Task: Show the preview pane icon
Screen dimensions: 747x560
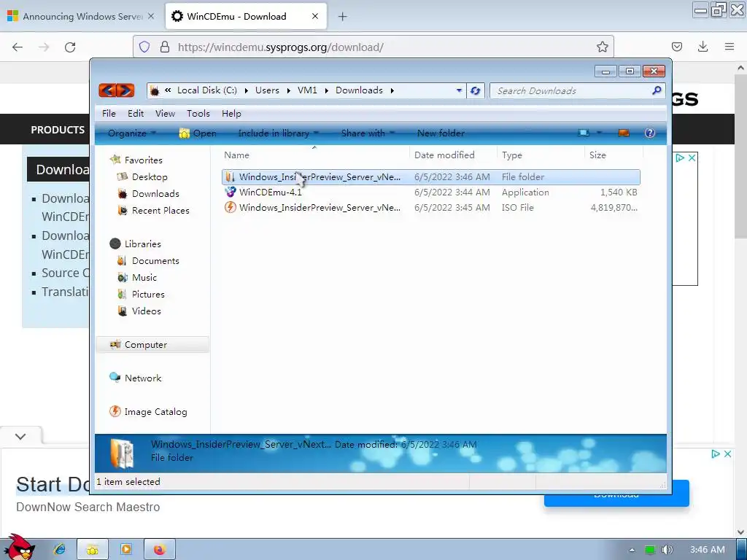Action: 624,133
